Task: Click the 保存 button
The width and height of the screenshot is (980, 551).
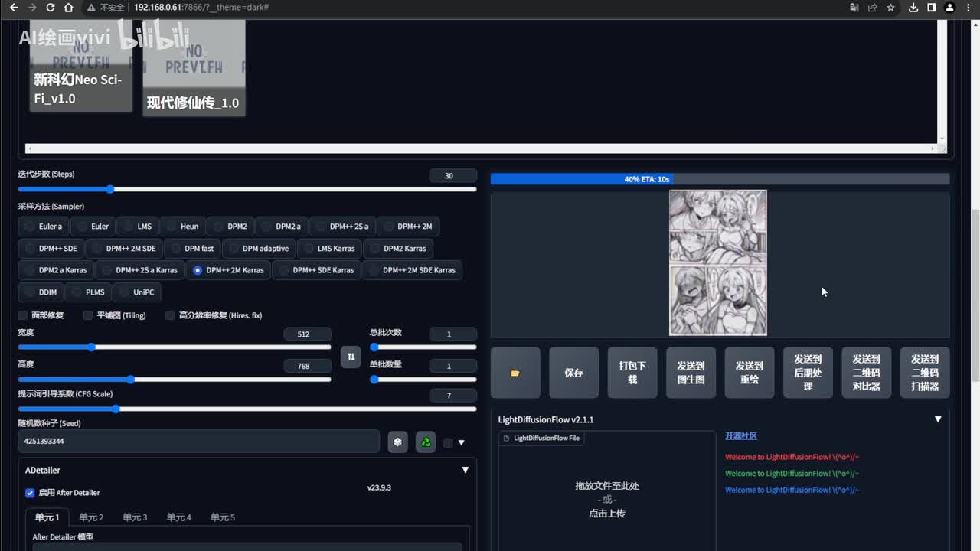Action: [573, 373]
